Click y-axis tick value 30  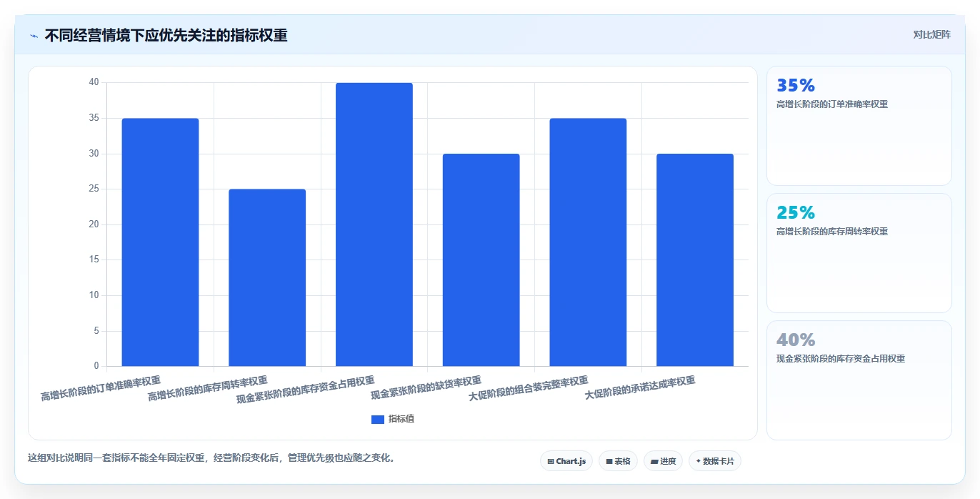(x=94, y=154)
